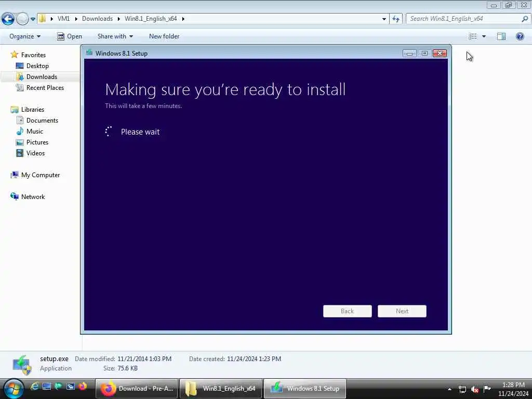Click the size value 75.6 KB
532x399 pixels.
[x=127, y=368]
